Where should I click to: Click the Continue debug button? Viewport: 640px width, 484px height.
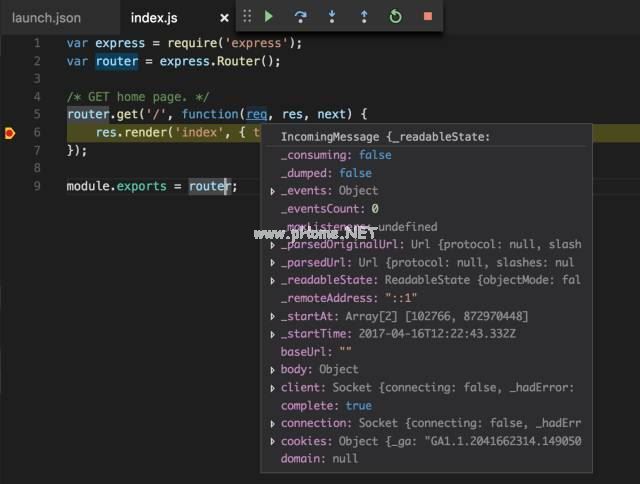(x=269, y=16)
